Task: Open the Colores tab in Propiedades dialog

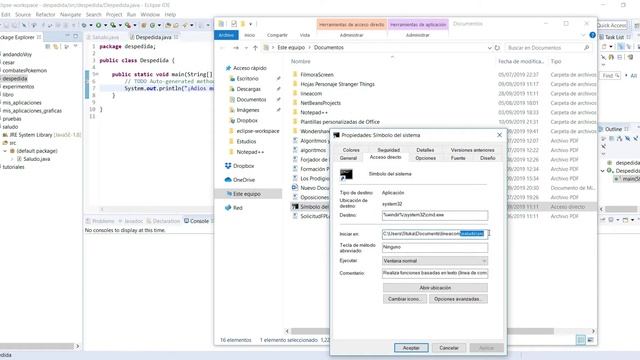Action: [351, 150]
